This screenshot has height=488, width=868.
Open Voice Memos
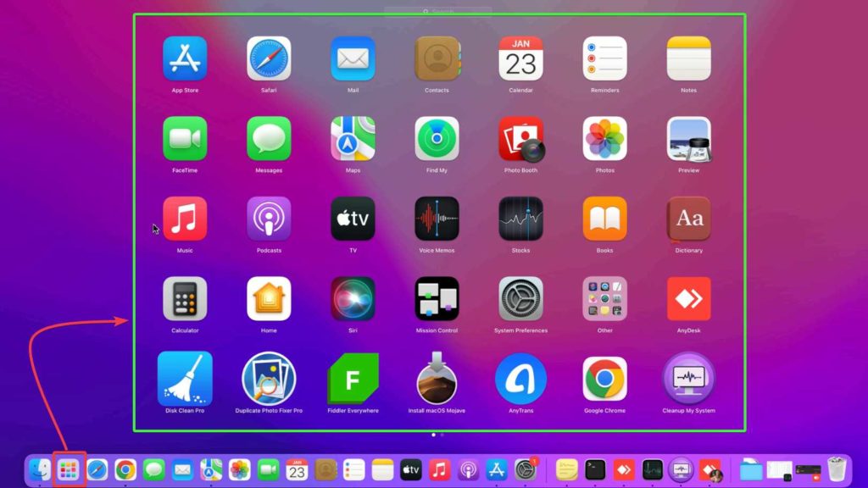coord(437,219)
